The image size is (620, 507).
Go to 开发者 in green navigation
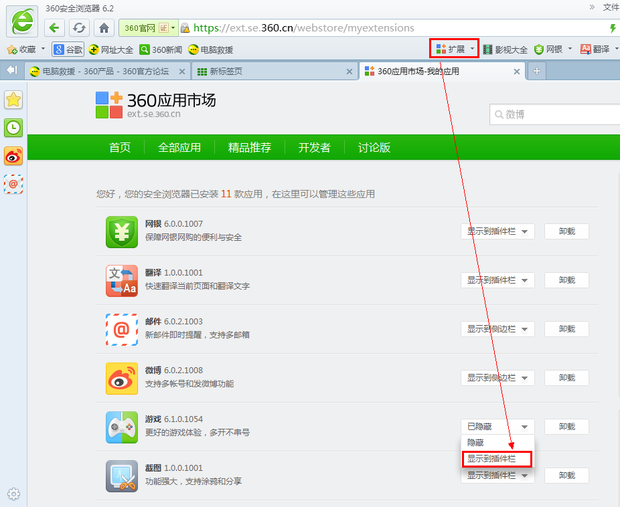pos(314,148)
